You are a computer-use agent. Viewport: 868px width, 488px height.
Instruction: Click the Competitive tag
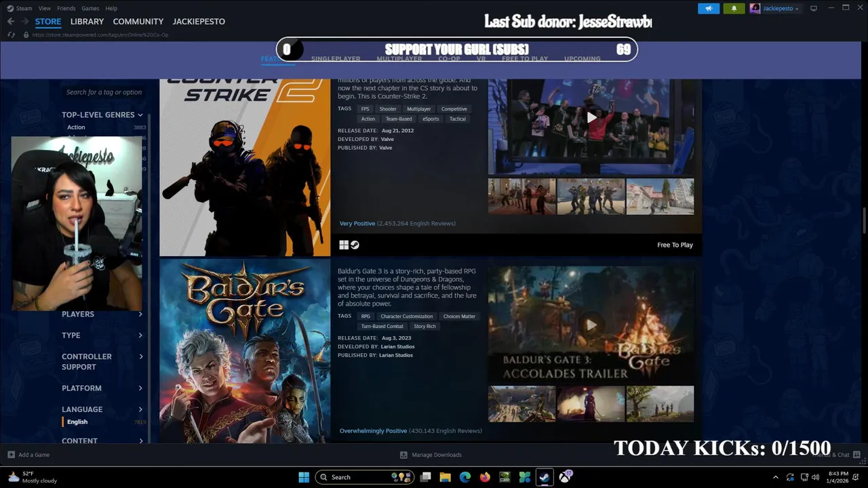coord(454,109)
